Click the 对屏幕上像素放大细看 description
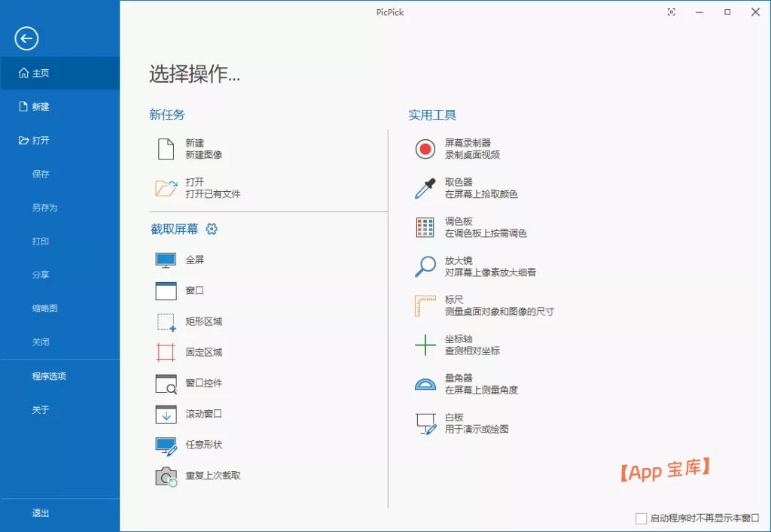This screenshot has height=532, width=771. [491, 272]
